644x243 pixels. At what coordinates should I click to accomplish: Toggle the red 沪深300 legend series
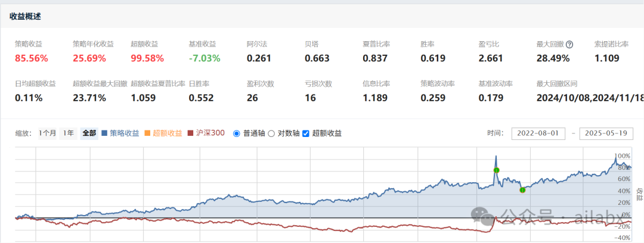pos(206,133)
